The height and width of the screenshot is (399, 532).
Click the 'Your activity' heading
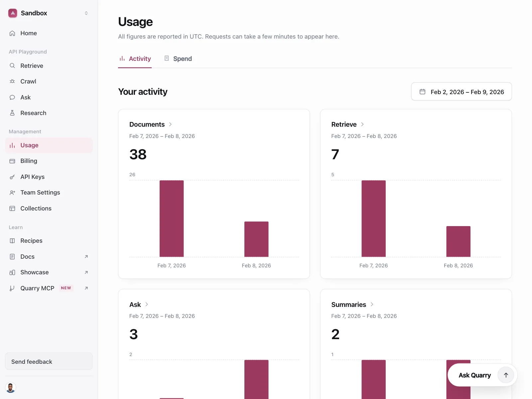143,92
